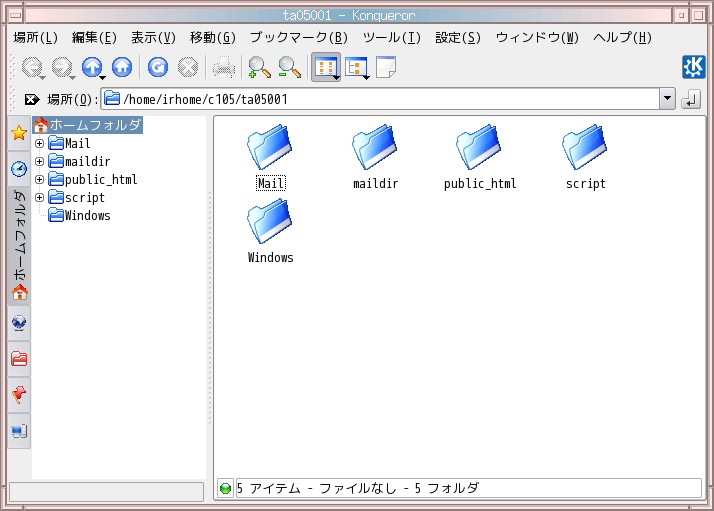This screenshot has width=714, height=511.
Task: Open the ブックマーク(B) menu
Action: [299, 37]
